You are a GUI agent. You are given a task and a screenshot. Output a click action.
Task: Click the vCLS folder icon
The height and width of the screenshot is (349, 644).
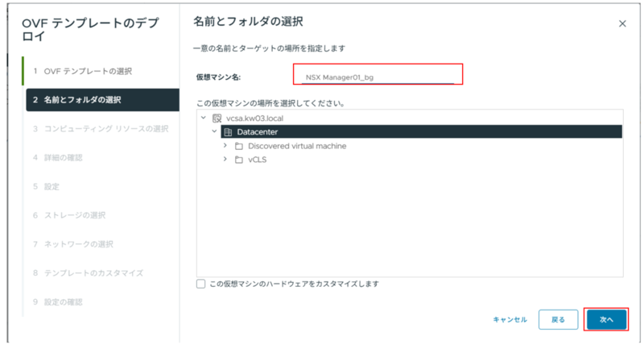point(238,160)
